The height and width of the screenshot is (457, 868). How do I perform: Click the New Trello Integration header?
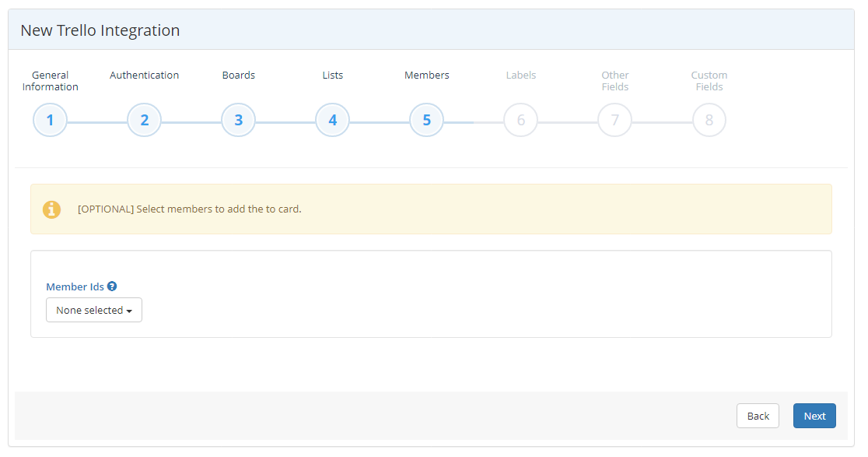pyautogui.click(x=100, y=30)
